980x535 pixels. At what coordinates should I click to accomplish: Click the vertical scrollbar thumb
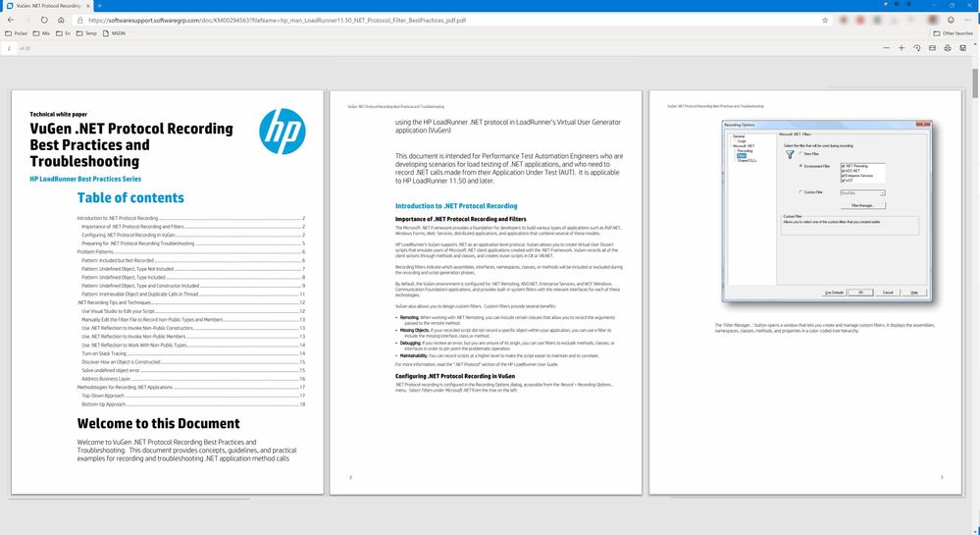click(976, 82)
